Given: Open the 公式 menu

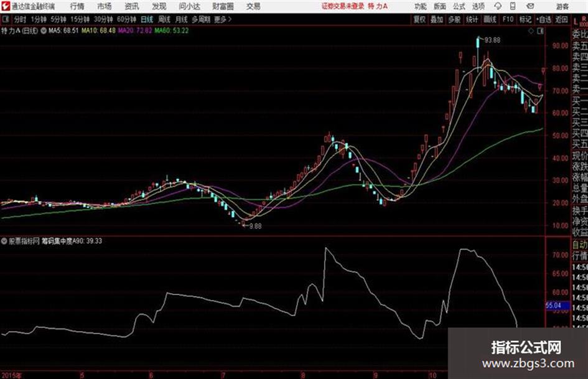Looking at the screenshot, I should (x=459, y=6).
